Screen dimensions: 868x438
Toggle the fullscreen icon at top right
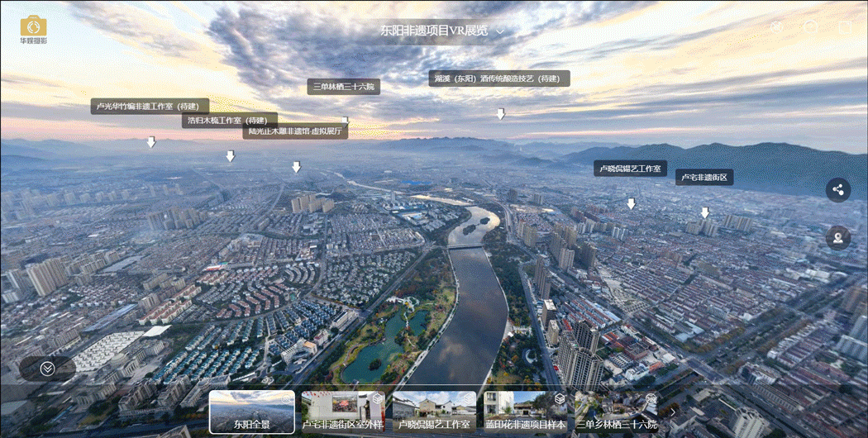844,27
